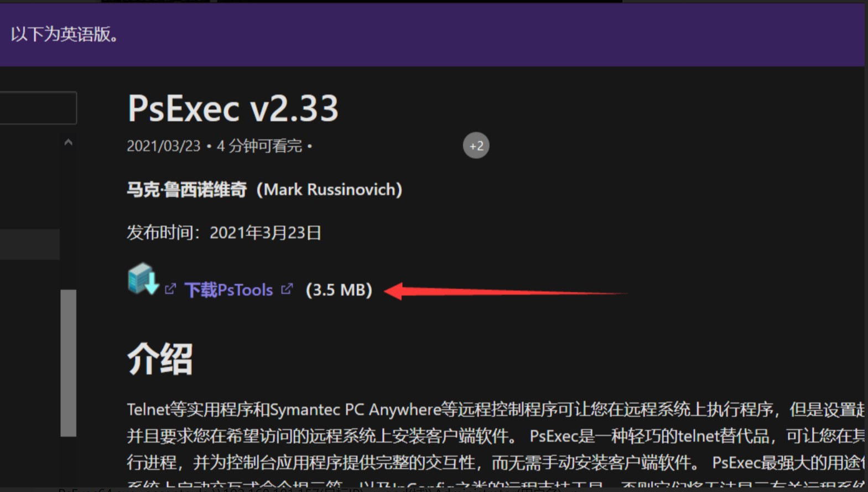The height and width of the screenshot is (492, 868).
Task: Select the highlighted sidebar entry
Action: (x=30, y=244)
